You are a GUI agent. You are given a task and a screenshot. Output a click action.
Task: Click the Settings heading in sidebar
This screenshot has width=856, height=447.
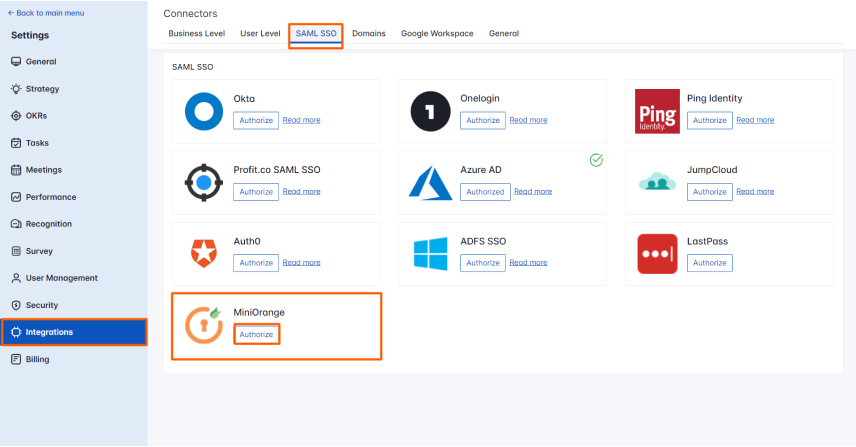tap(30, 35)
